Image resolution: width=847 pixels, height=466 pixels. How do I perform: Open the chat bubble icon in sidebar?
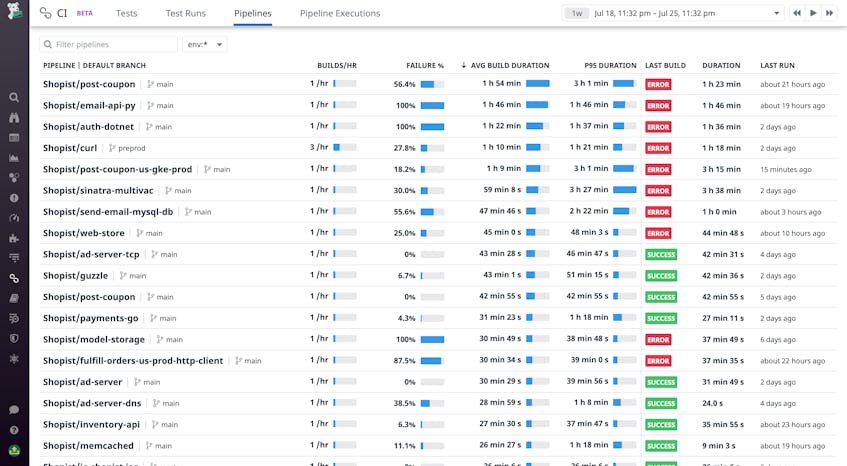click(x=14, y=410)
